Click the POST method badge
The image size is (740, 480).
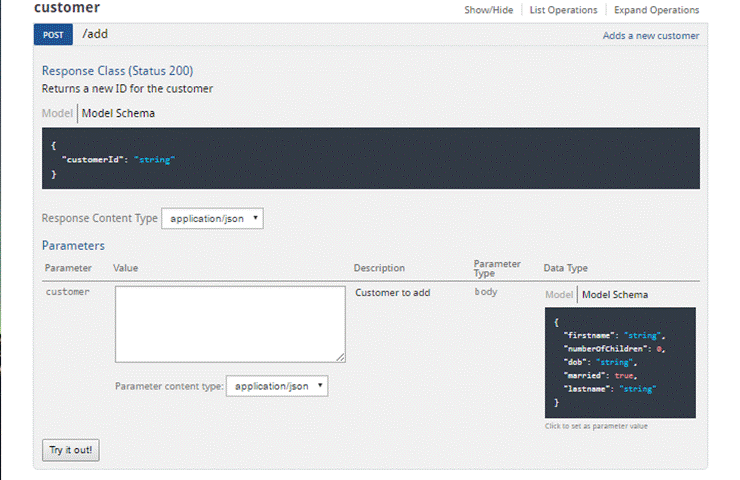click(x=53, y=35)
